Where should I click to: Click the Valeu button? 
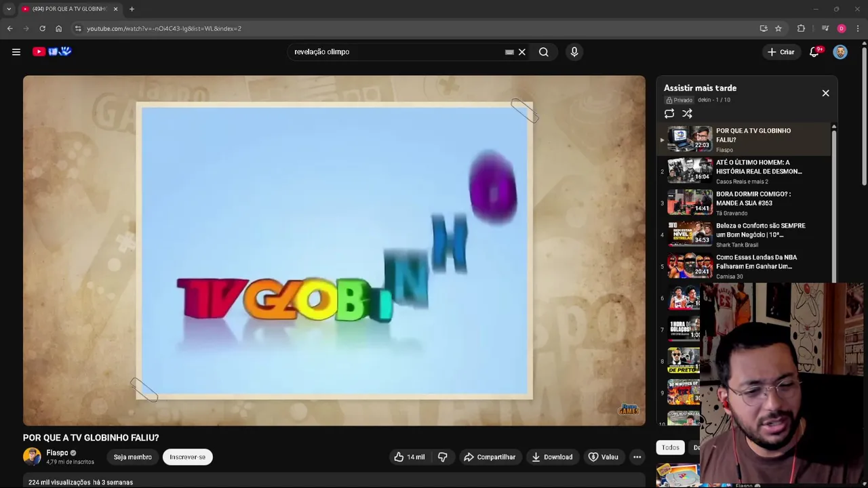tap(604, 457)
